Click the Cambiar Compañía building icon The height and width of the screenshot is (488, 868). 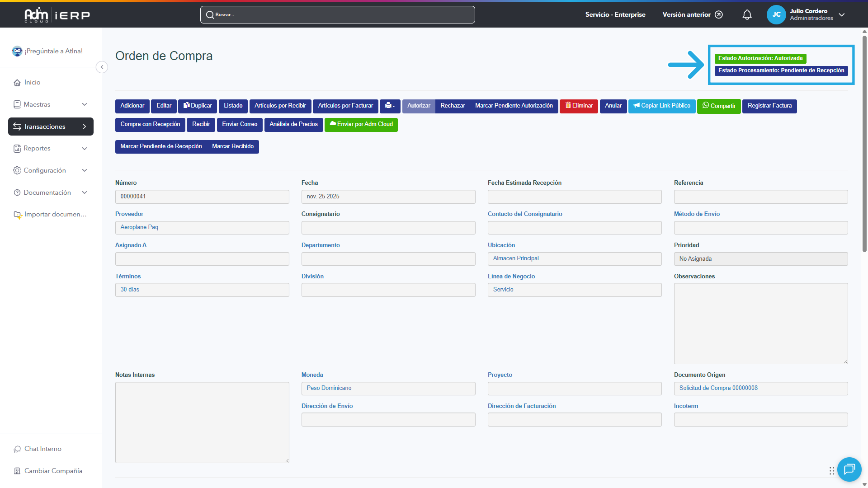17,471
